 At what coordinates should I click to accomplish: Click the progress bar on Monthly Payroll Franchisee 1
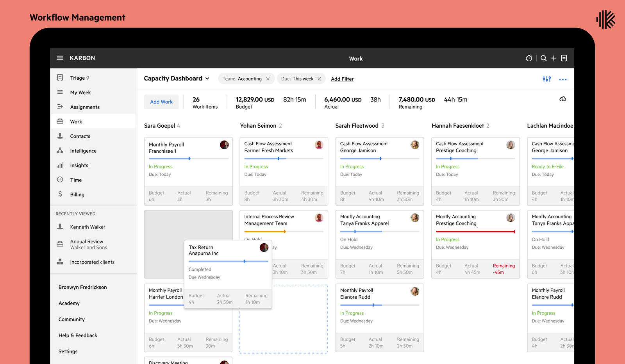pyautogui.click(x=188, y=159)
